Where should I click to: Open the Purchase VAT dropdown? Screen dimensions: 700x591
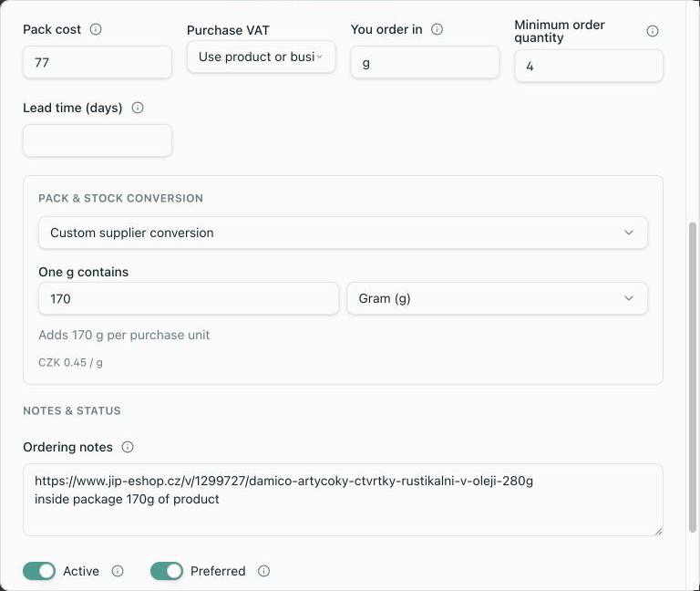262,57
